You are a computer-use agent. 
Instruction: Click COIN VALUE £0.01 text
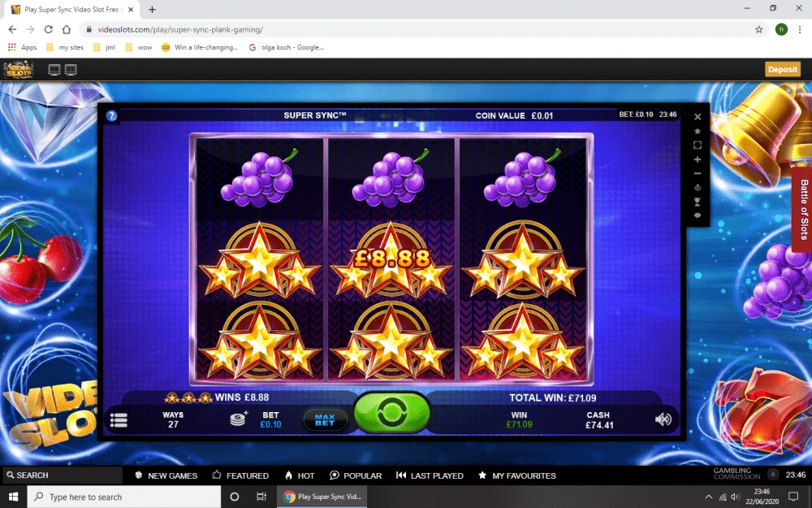click(x=514, y=115)
